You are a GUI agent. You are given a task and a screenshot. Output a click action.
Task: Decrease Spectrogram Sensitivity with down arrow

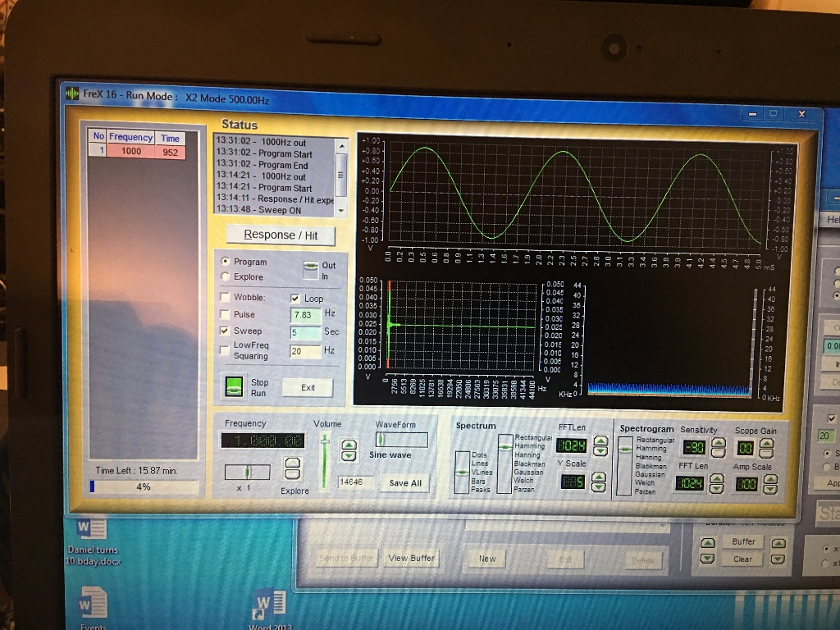tap(718, 453)
